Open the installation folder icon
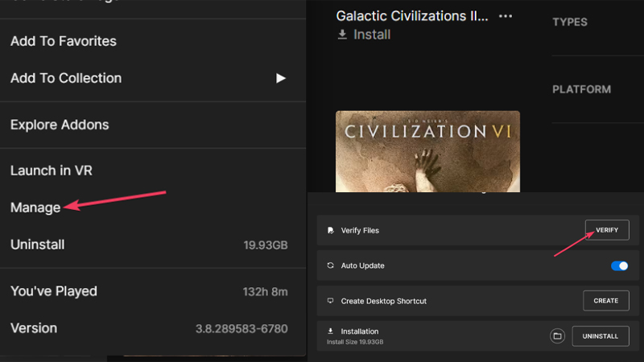Image resolution: width=644 pixels, height=362 pixels. [557, 336]
